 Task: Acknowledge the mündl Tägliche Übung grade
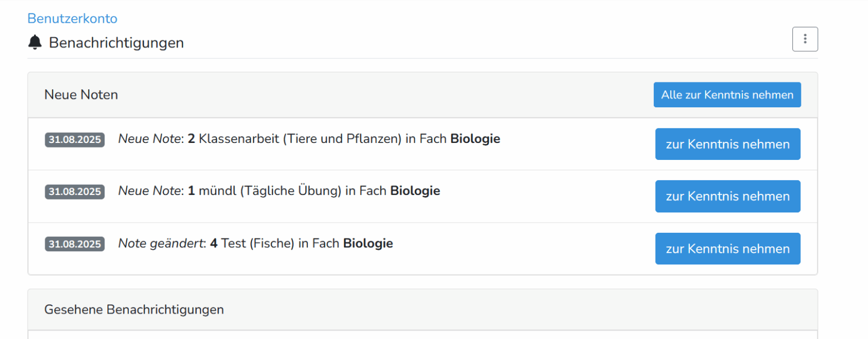click(x=727, y=196)
